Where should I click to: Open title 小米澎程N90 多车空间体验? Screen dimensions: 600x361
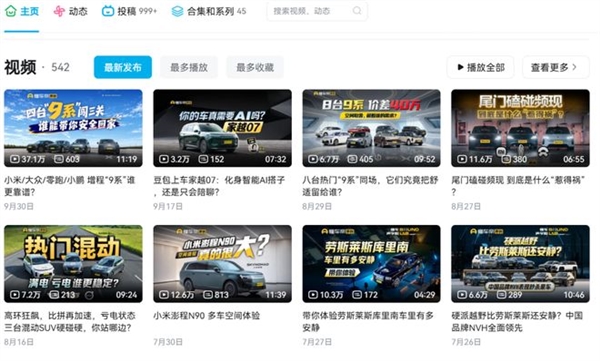pyautogui.click(x=207, y=315)
